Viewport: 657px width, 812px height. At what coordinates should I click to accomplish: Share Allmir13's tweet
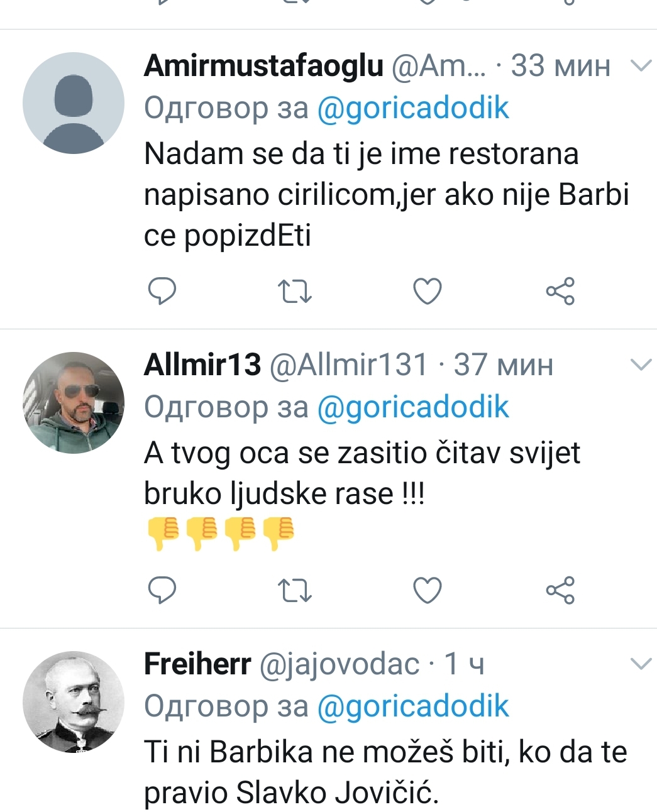point(560,590)
